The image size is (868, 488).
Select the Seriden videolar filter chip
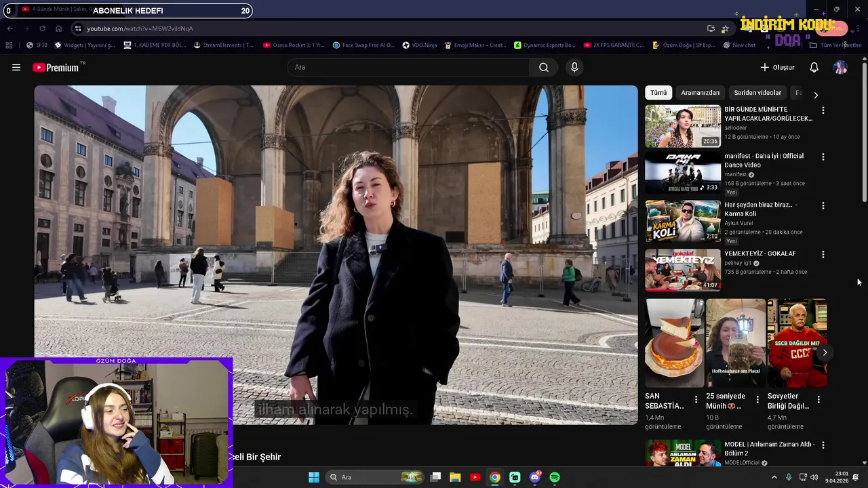click(757, 93)
